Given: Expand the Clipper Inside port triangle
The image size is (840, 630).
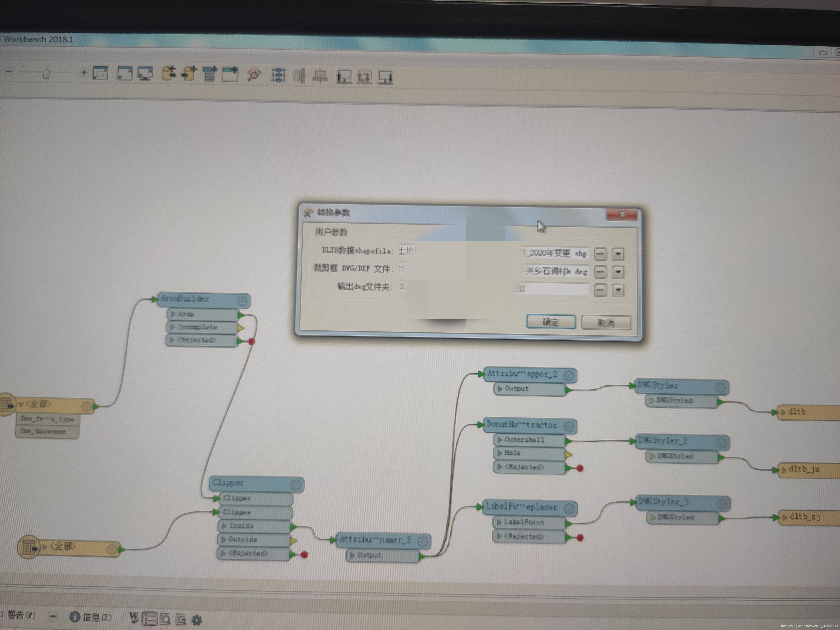Looking at the screenshot, I should tap(224, 526).
